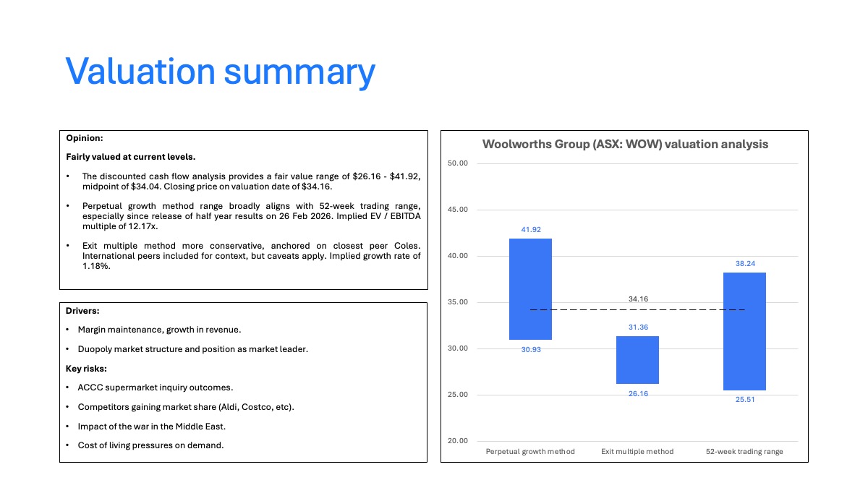Click the 25.51 data label
868x488 pixels.
tap(745, 399)
